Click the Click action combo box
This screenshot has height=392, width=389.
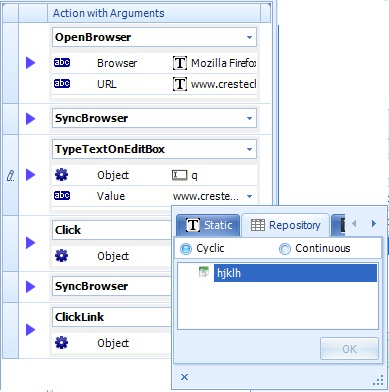point(112,230)
